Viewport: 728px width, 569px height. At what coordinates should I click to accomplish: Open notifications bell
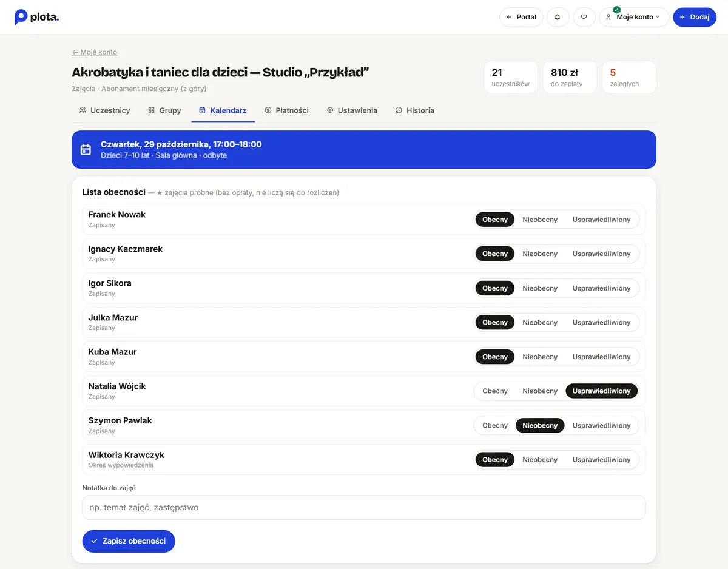[558, 17]
